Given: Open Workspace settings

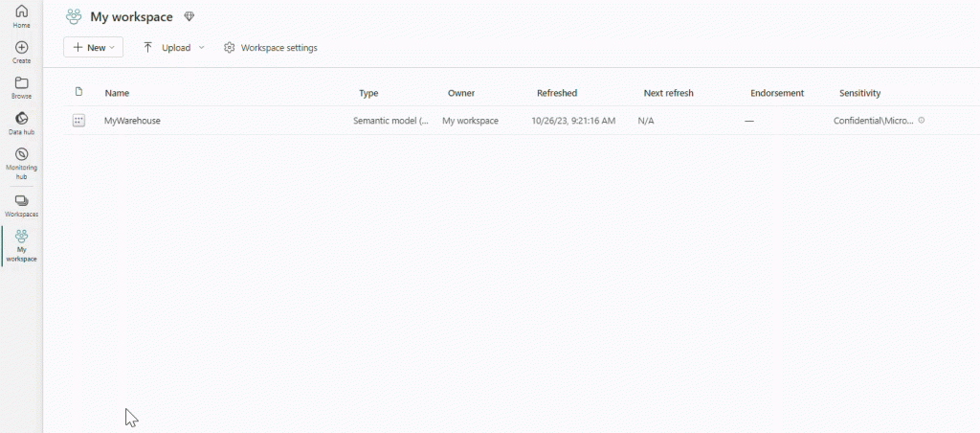Looking at the screenshot, I should [271, 47].
